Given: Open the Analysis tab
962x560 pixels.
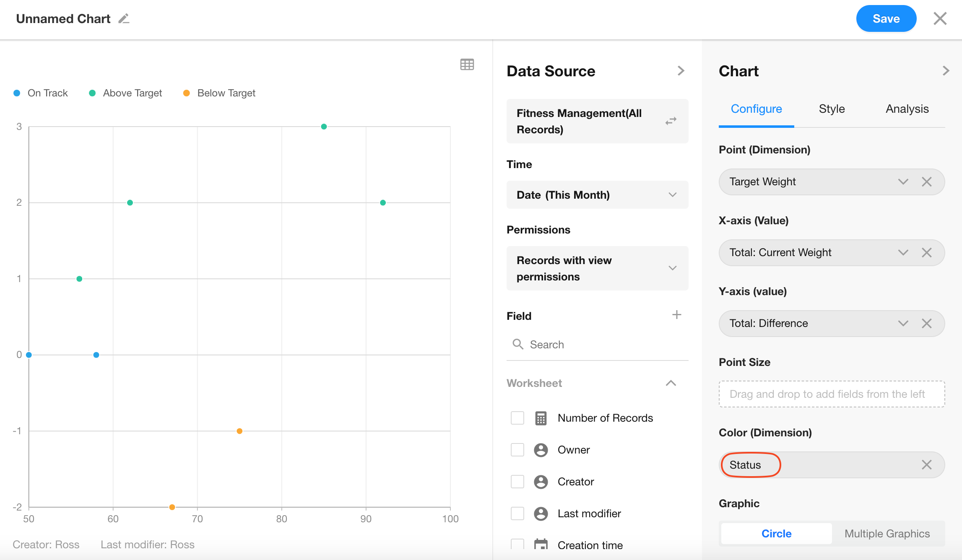Looking at the screenshot, I should pyautogui.click(x=907, y=109).
